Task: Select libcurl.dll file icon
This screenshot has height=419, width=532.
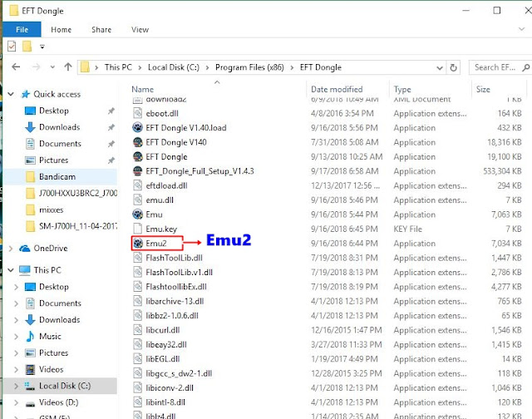Action: pos(137,330)
